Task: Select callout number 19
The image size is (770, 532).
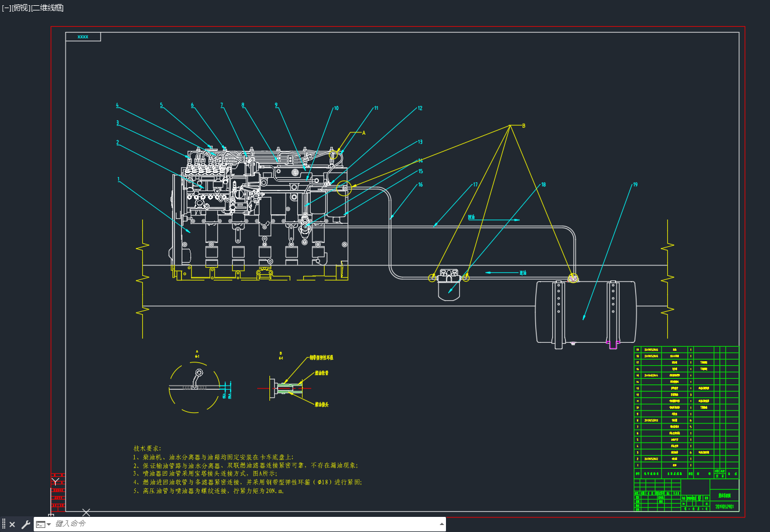Action: click(635, 185)
